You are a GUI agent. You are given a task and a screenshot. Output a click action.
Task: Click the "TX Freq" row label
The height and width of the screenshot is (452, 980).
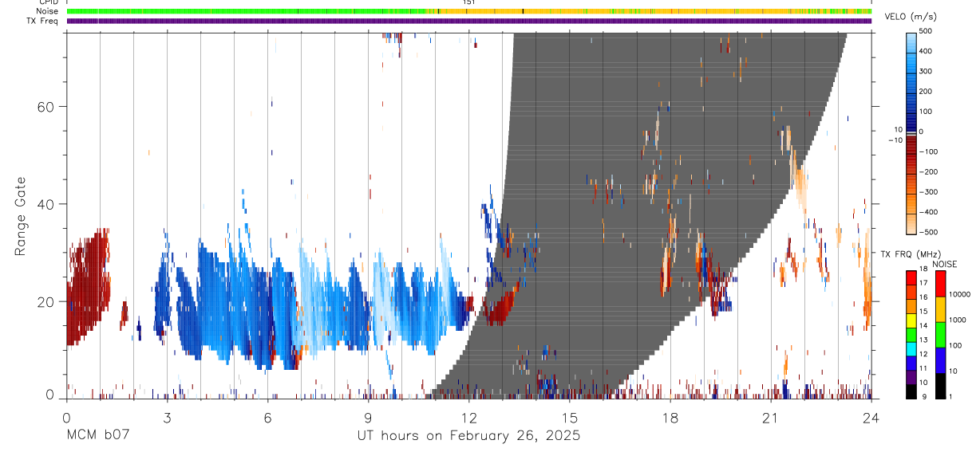(42, 21)
